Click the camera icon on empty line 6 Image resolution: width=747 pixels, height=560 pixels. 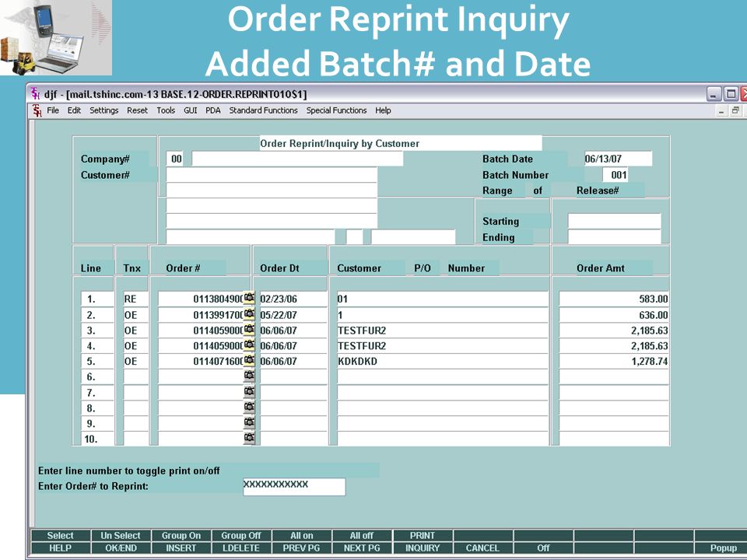(x=249, y=376)
